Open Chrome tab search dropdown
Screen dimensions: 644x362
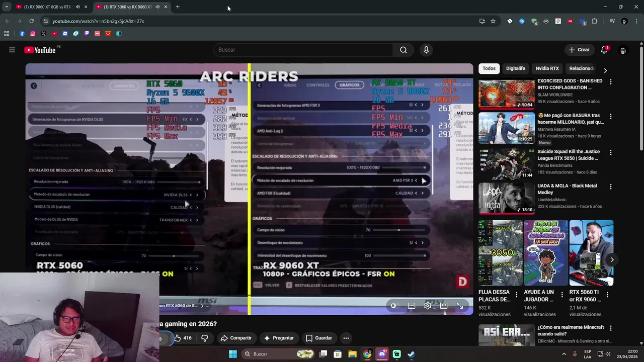[7, 7]
